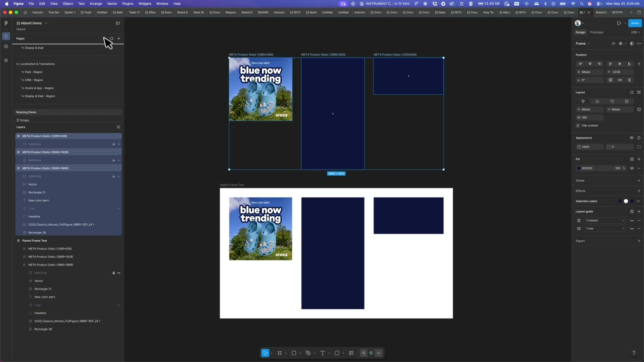The height and width of the screenshot is (362, 644).
Task: Click the create component icon
Action: tap(620, 43)
